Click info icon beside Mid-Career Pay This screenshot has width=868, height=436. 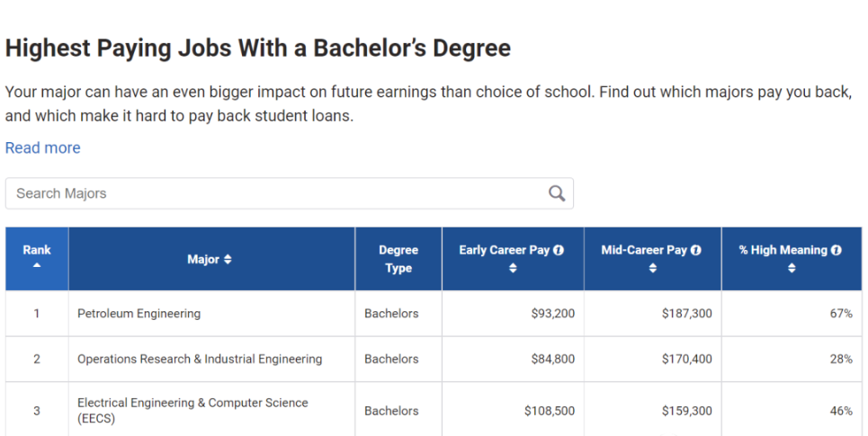coord(696,250)
